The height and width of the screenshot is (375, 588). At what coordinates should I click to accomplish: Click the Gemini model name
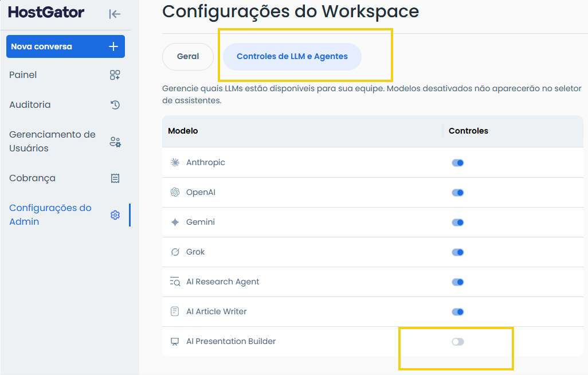(200, 222)
